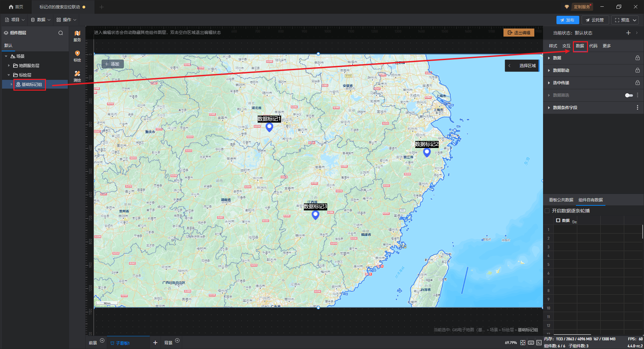Expand the 数据条件字段 section
This screenshot has height=349, width=644.
click(549, 108)
